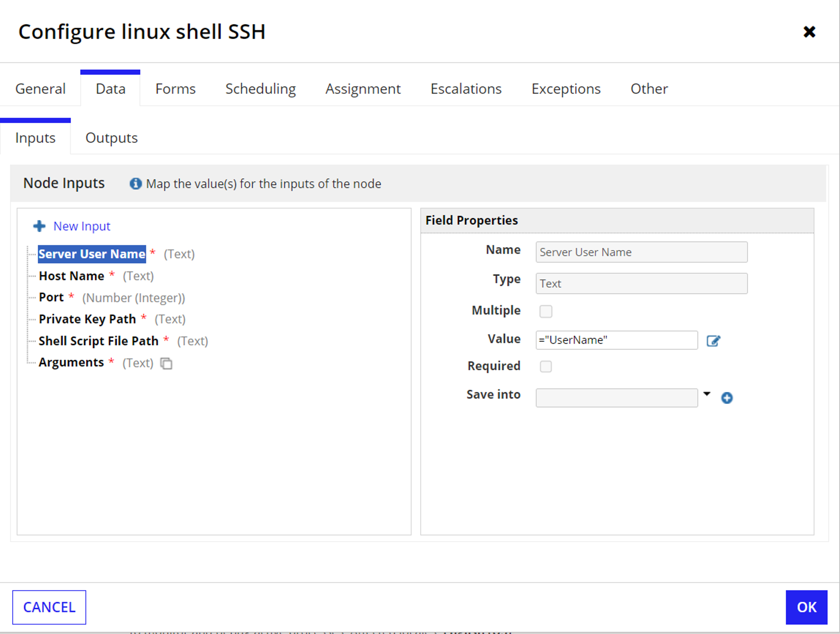Click the Field Properties header text
Viewport: 840px width, 634px height.
(x=471, y=220)
